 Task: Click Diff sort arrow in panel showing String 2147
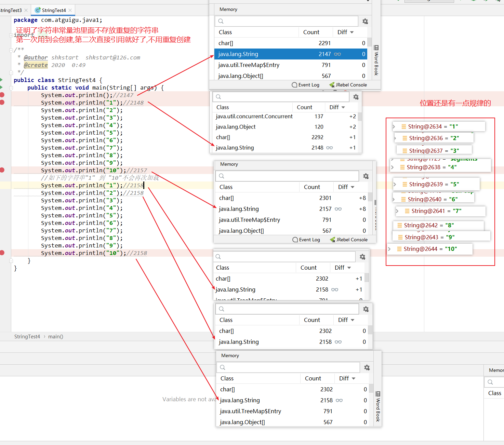352,32
